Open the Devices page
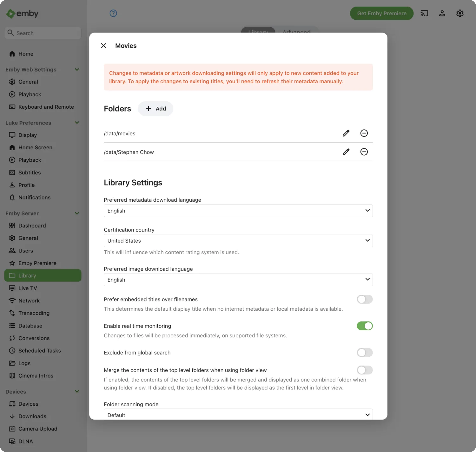The height and width of the screenshot is (452, 476). [43, 404]
